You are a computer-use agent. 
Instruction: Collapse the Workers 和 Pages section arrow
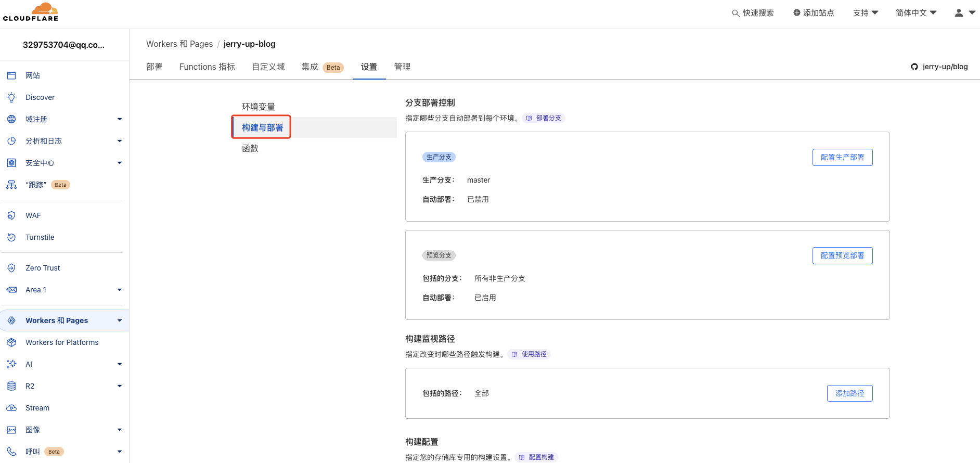(120, 320)
